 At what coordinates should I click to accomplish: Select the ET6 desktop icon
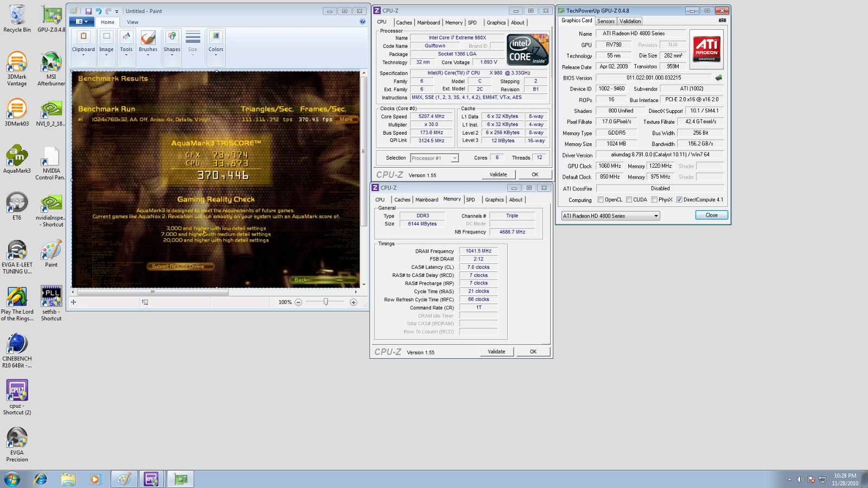click(x=17, y=207)
